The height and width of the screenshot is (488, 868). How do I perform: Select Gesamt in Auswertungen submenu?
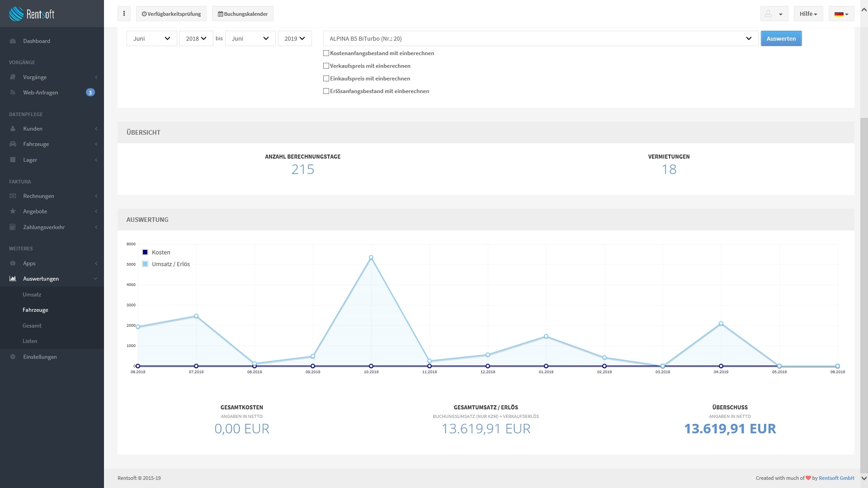(32, 326)
